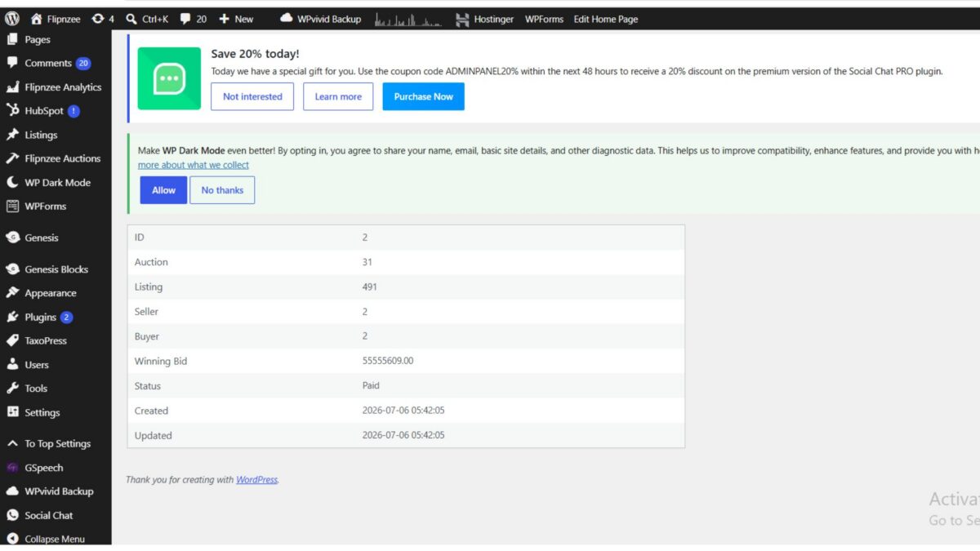The width and height of the screenshot is (980, 551).
Task: Open the WordPress footer link
Action: [x=256, y=479]
